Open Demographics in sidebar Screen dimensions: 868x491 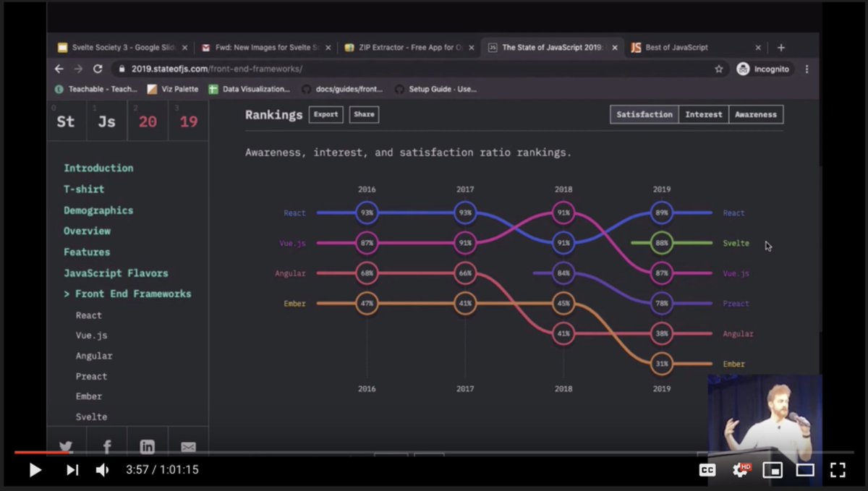pyautogui.click(x=98, y=210)
